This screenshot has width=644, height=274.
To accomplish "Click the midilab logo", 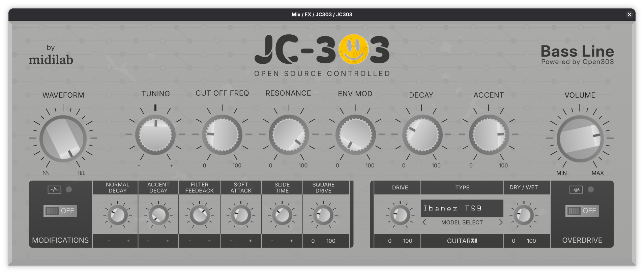I will (51, 55).
